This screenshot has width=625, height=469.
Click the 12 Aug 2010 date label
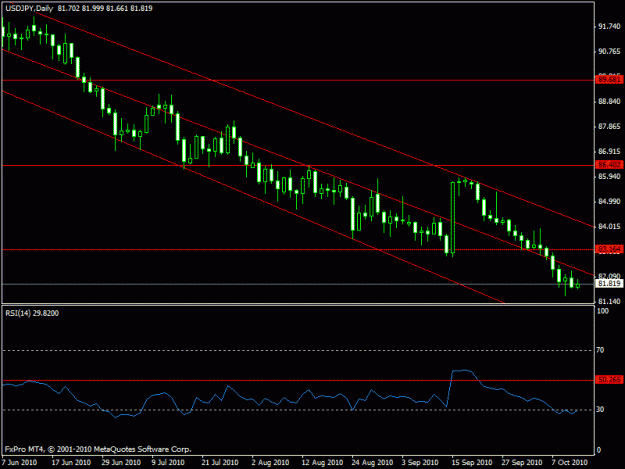[322, 463]
